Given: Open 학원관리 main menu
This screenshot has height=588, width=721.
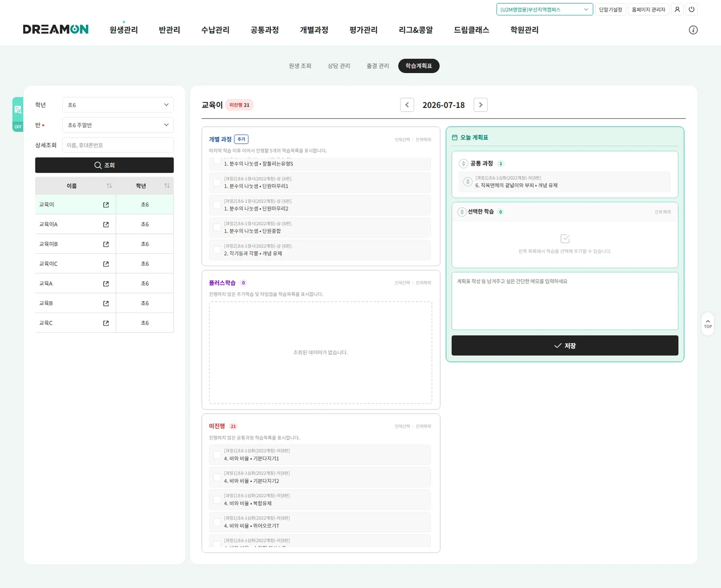Looking at the screenshot, I should pos(524,30).
